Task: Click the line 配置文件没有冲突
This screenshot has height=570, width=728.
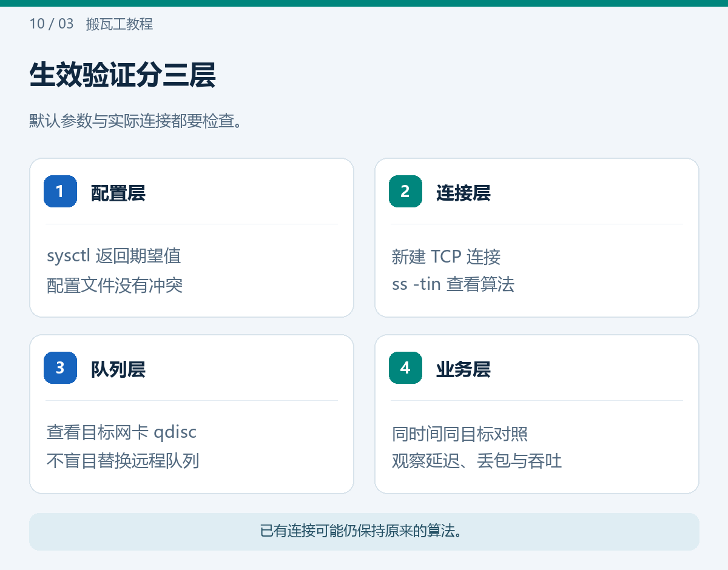Action: (x=115, y=285)
